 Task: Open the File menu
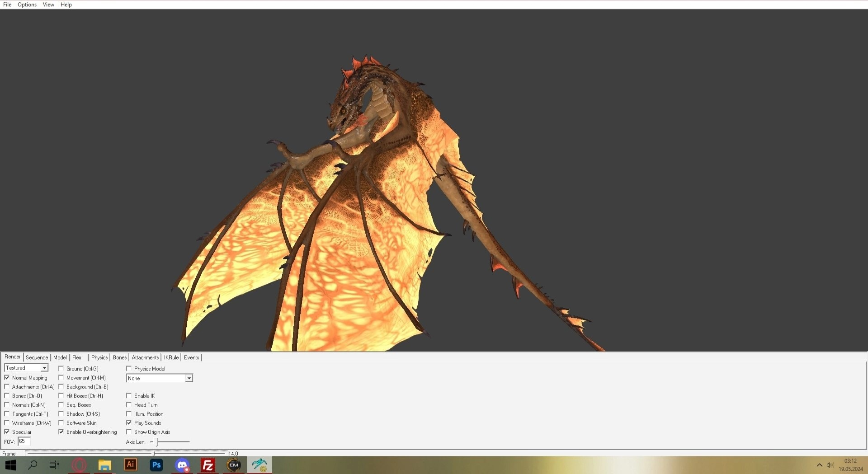[x=7, y=5]
